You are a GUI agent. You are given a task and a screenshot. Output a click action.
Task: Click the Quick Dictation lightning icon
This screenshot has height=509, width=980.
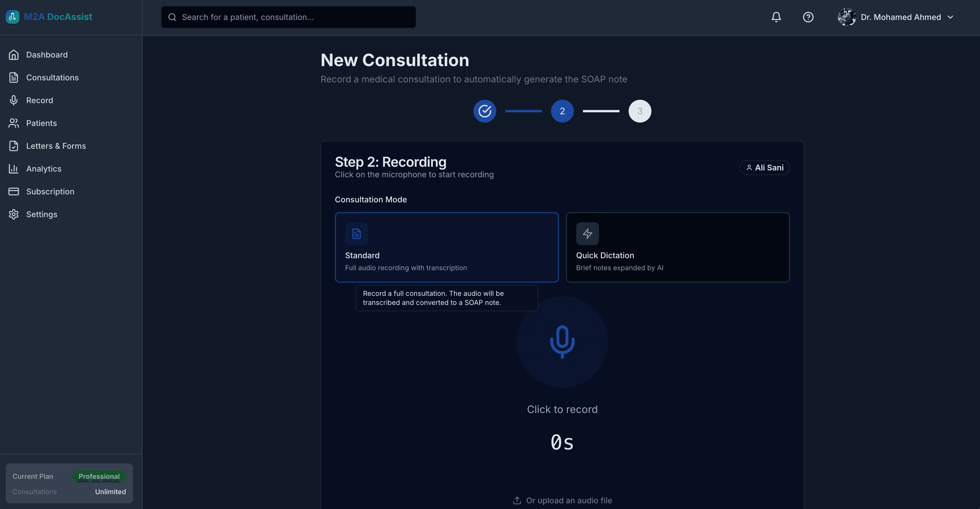[587, 234]
